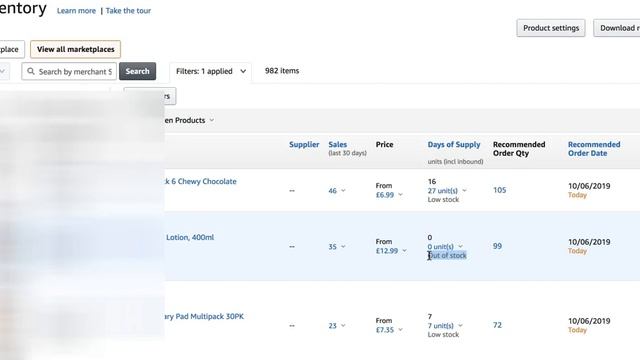Open Chewy Chocolate product link
Viewport: 640px width, 360px height.
click(200, 182)
